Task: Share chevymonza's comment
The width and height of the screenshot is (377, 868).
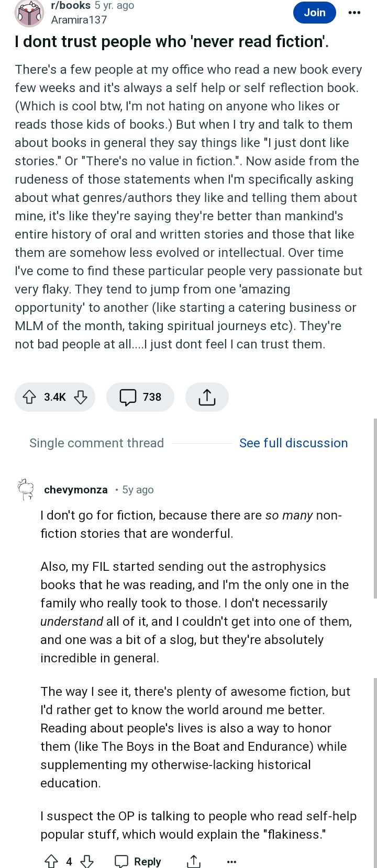Action: click(x=194, y=861)
